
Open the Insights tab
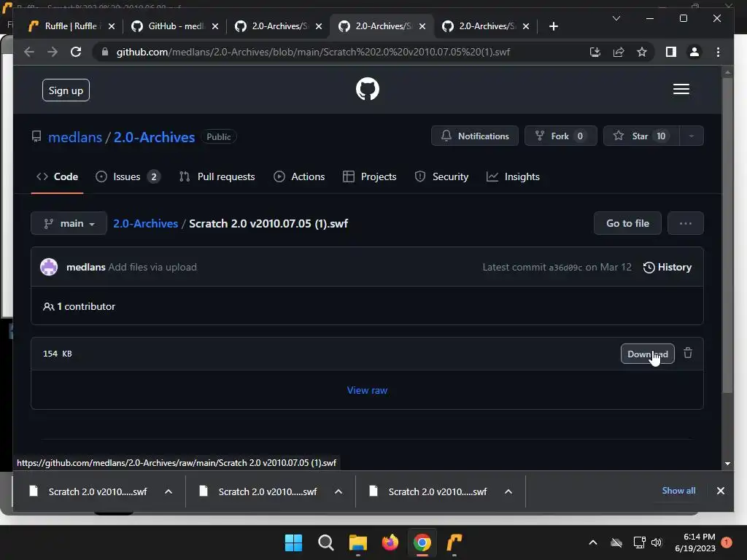pos(513,176)
